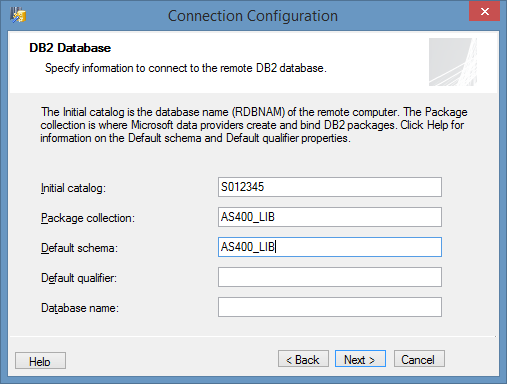
Task: Click the RDBNAM explanation paragraph
Action: coord(254,125)
